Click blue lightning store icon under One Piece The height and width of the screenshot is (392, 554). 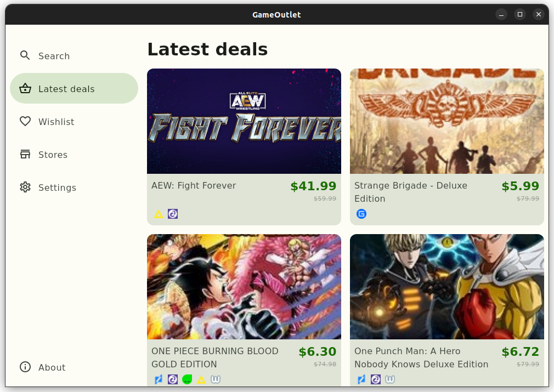159,379
